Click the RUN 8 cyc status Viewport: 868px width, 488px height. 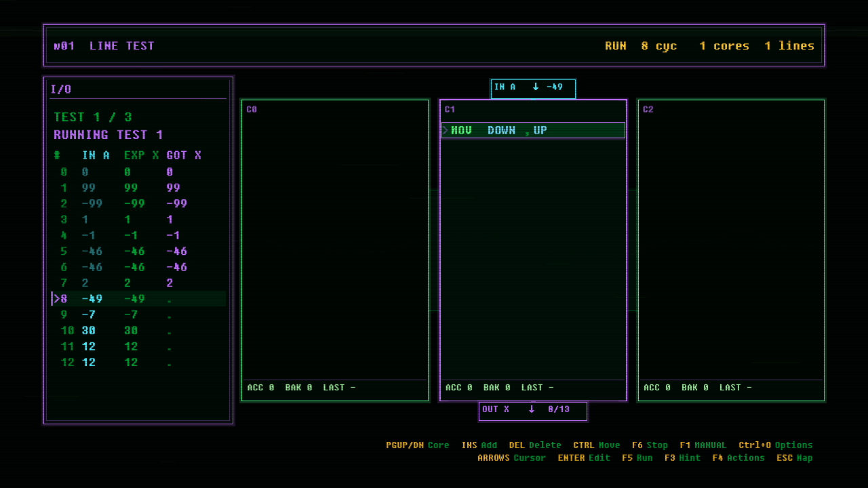click(641, 46)
